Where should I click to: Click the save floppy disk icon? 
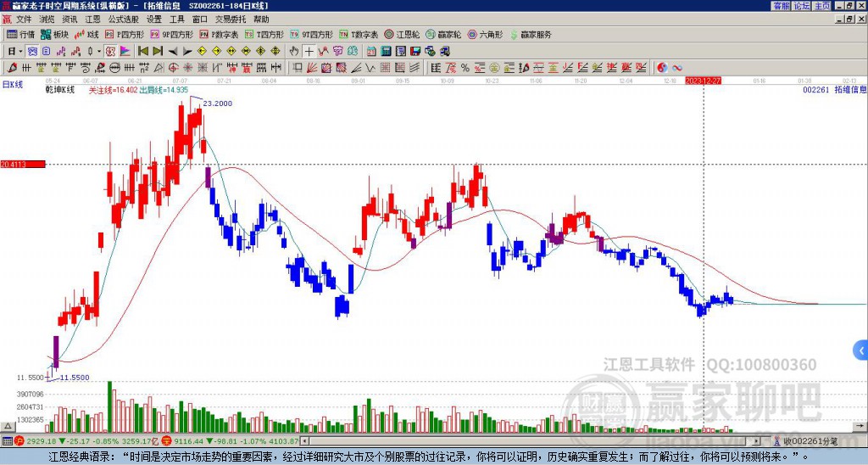coord(415,52)
